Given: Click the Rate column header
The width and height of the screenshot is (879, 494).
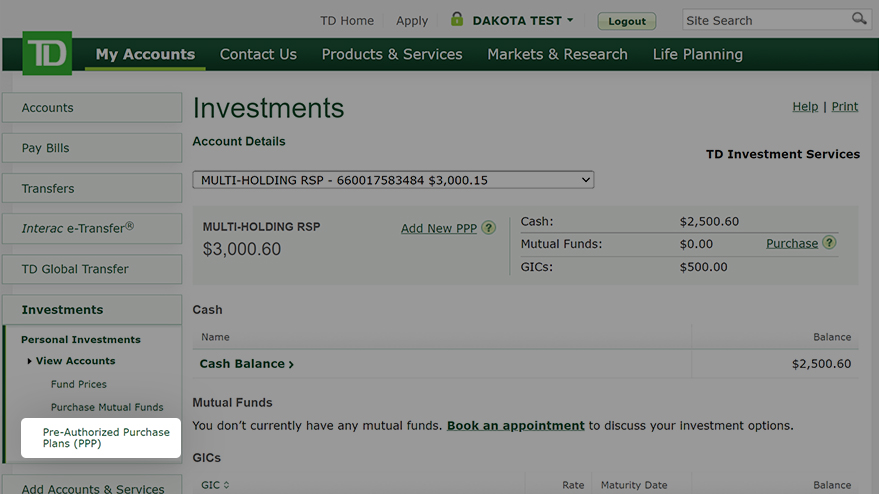Looking at the screenshot, I should 573,485.
